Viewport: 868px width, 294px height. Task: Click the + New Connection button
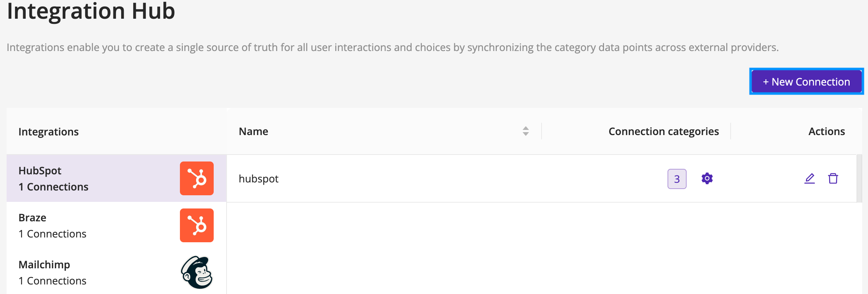[806, 81]
